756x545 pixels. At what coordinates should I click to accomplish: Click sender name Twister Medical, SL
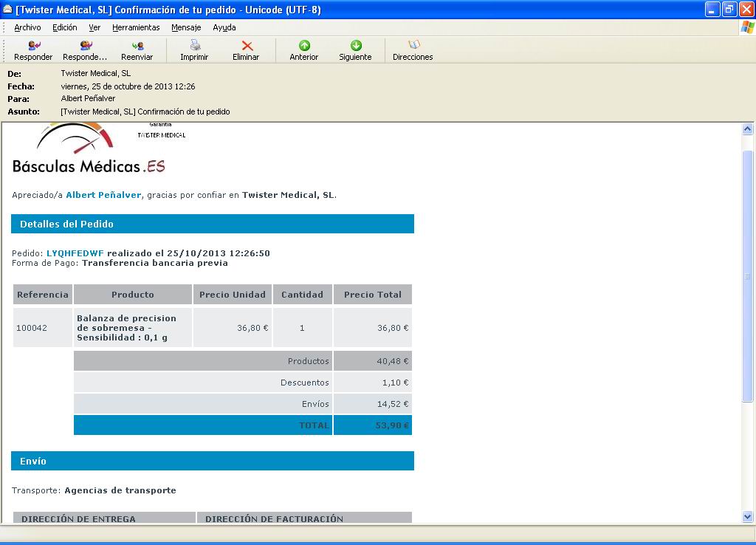pos(95,73)
